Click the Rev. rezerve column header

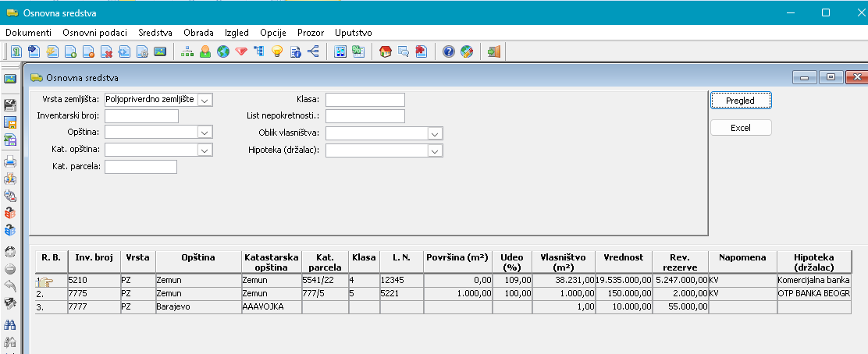click(681, 262)
